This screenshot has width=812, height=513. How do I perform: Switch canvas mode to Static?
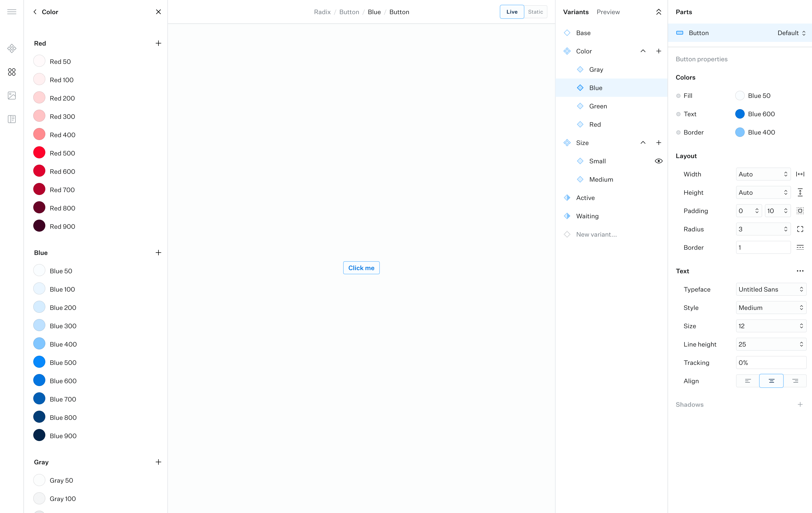pos(535,12)
